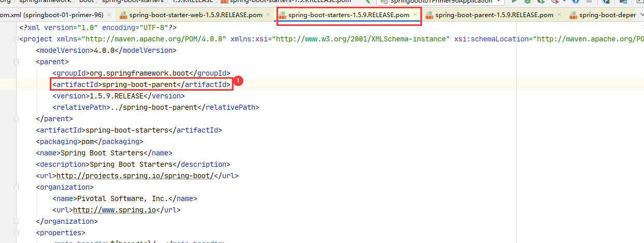Click the xsi:schemaLocation attribute text

549,39
